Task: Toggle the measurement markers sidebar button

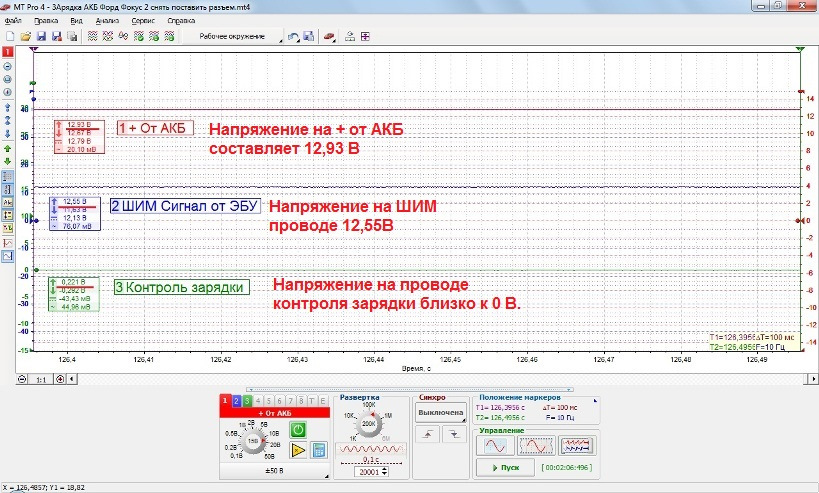Action: click(8, 215)
